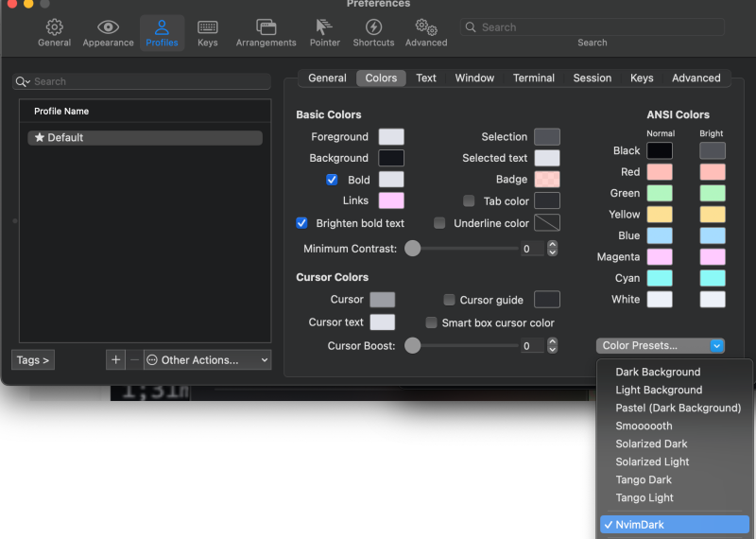Image resolution: width=756 pixels, height=539 pixels.
Task: Enable the Cursor guide checkbox
Action: coord(449,300)
